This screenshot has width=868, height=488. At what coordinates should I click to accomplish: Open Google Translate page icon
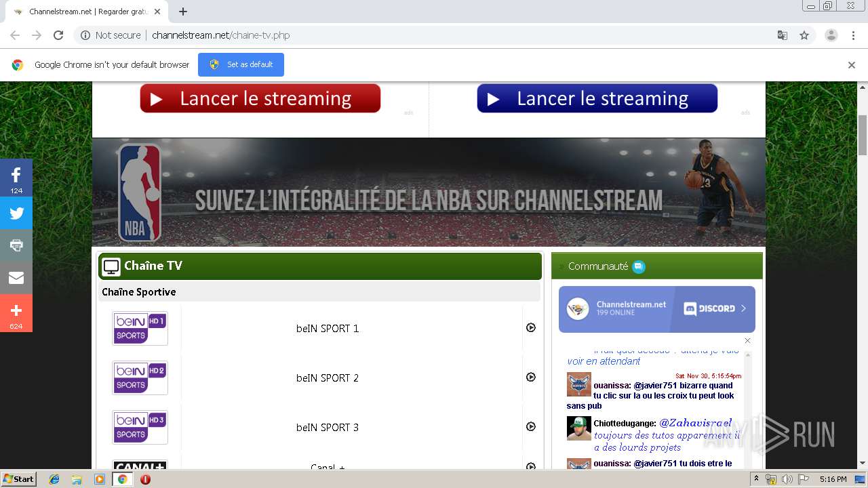click(x=782, y=35)
